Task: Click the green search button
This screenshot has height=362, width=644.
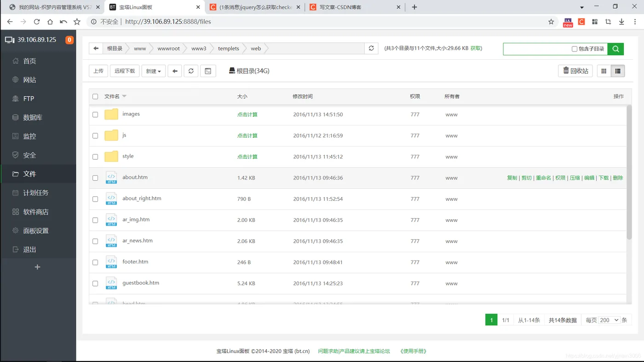Action: (615, 49)
